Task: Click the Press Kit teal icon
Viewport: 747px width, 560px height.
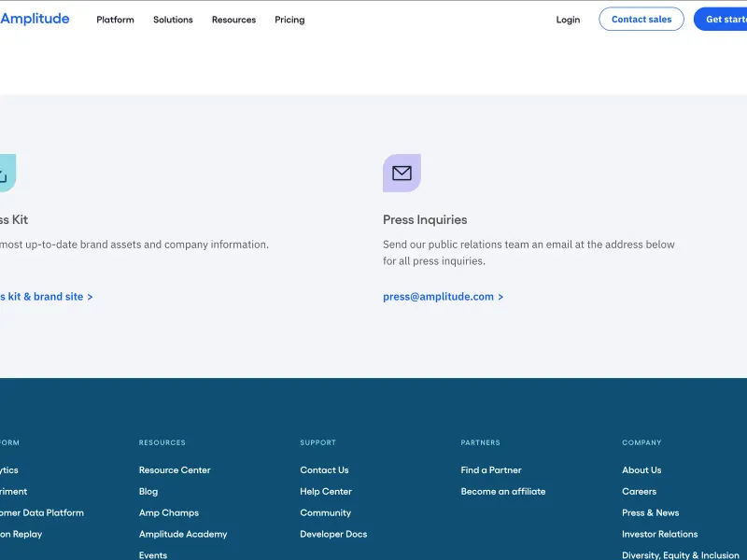Action: coord(7,173)
